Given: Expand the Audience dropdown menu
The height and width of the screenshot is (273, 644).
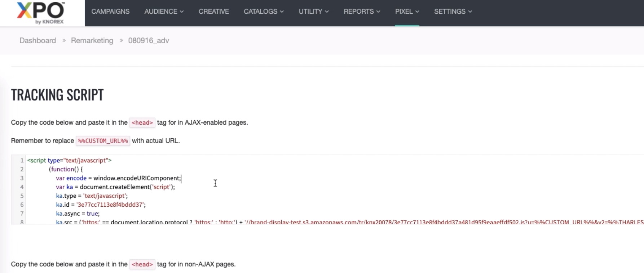Looking at the screenshot, I should (164, 12).
